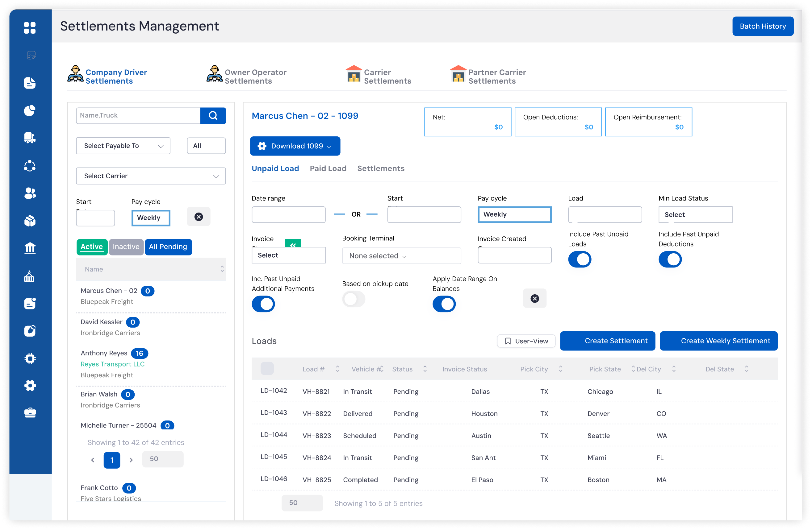Click the magnifier search button
This screenshot has height=530, width=812.
click(x=213, y=116)
